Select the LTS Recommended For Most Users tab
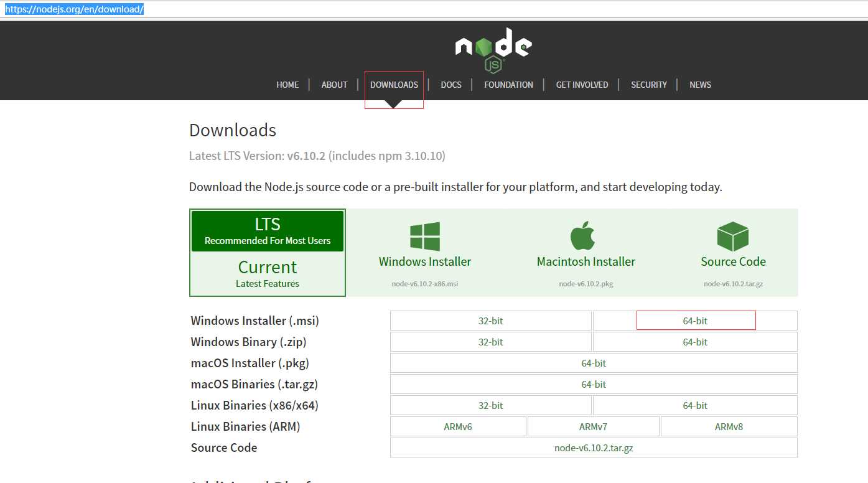The width and height of the screenshot is (868, 483). click(268, 231)
